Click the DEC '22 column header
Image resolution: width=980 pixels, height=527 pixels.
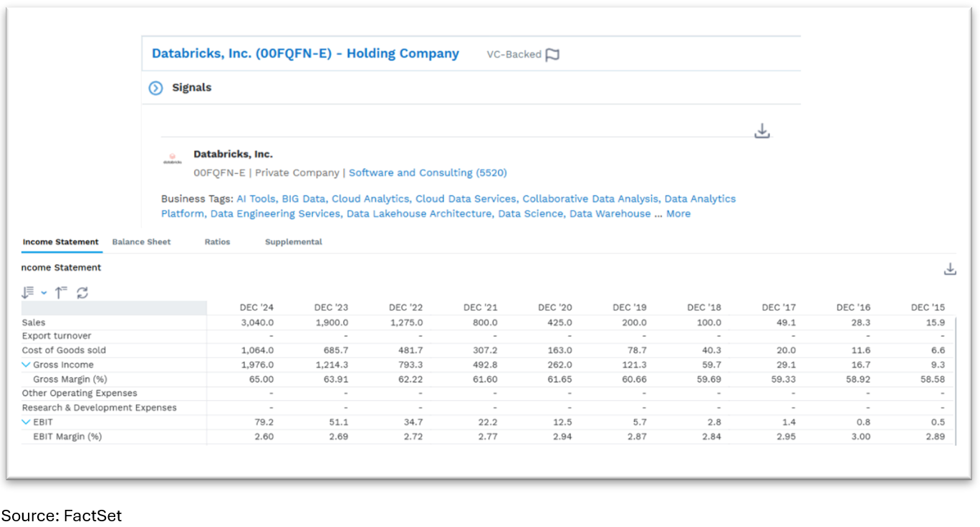pos(405,308)
